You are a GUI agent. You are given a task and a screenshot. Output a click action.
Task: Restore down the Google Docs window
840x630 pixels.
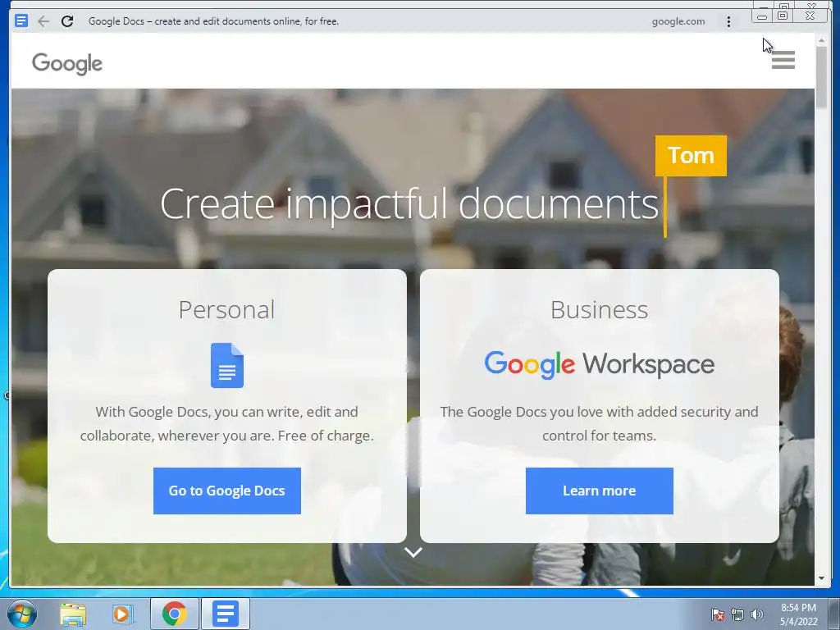(783, 16)
